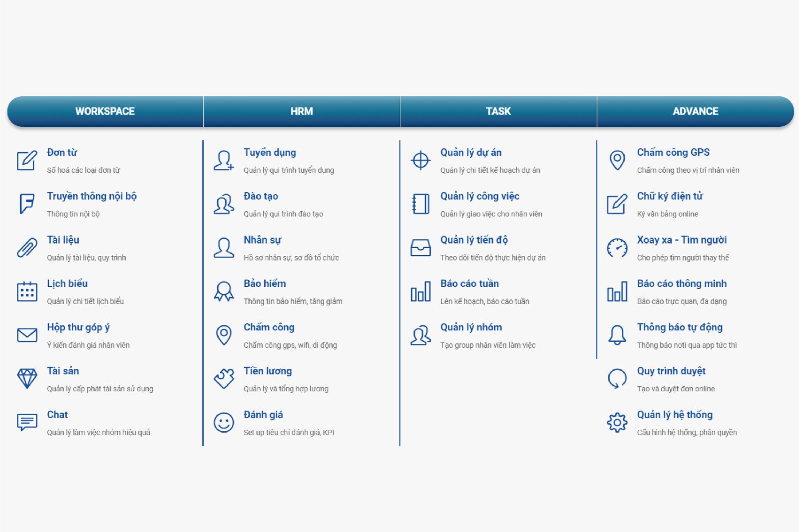Click the Tài liệu paperclip icon

(x=27, y=248)
